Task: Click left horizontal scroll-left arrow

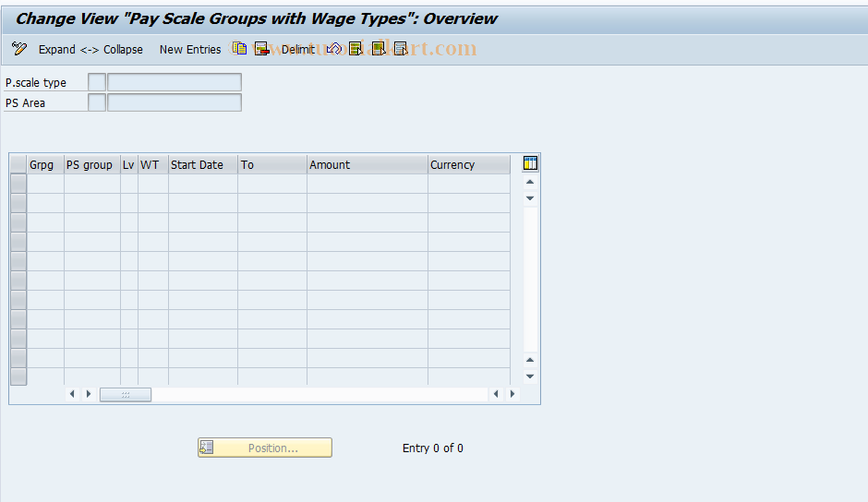Action: pos(72,394)
